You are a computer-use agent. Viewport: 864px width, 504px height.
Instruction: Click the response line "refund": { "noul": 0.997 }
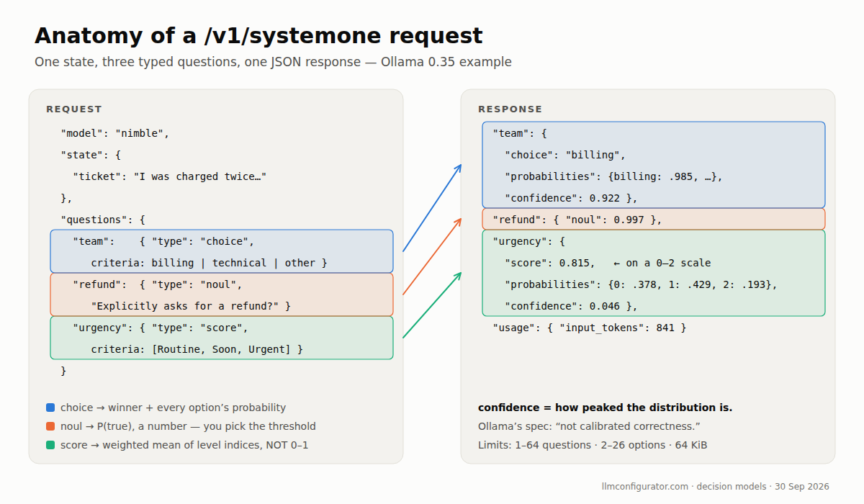point(577,220)
